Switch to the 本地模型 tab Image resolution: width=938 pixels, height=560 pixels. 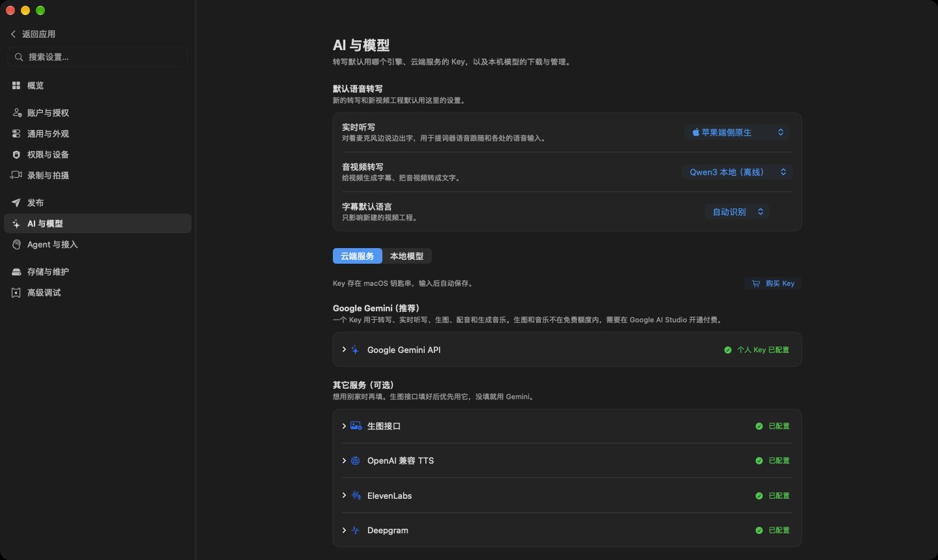pos(406,256)
